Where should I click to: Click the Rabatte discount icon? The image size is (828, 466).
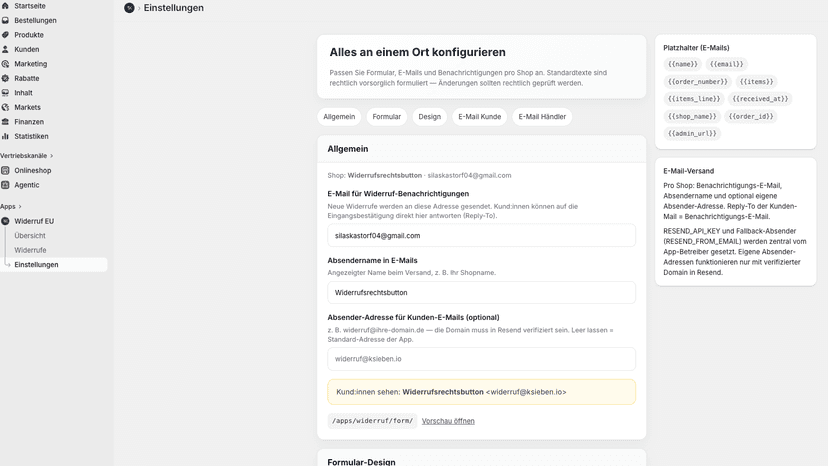(x=5, y=78)
